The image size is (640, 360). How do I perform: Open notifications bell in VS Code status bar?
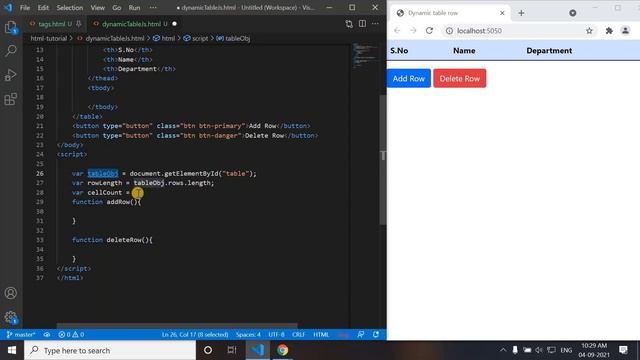(x=376, y=334)
